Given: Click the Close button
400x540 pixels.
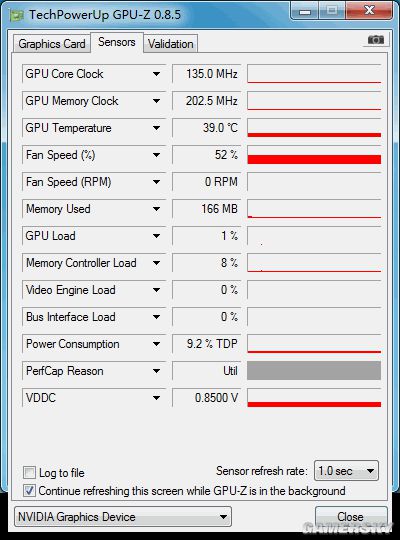Looking at the screenshot, I should 351,517.
